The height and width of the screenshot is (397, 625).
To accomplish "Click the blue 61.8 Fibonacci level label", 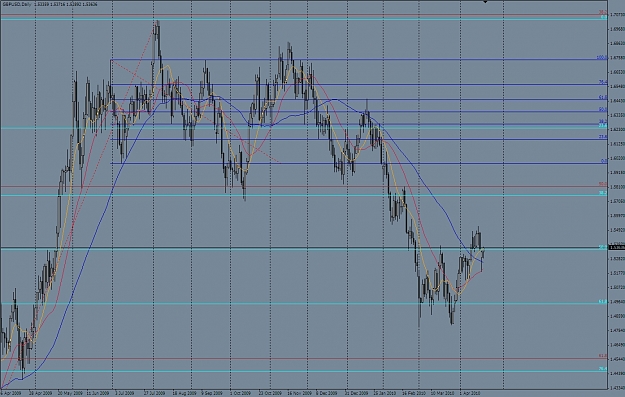I will click(603, 97).
